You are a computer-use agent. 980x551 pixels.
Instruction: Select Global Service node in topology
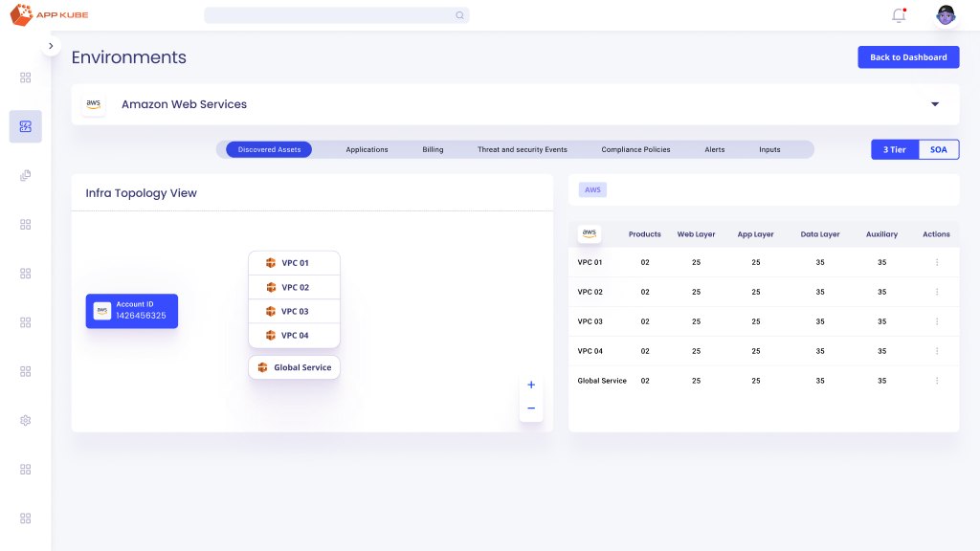click(x=295, y=367)
